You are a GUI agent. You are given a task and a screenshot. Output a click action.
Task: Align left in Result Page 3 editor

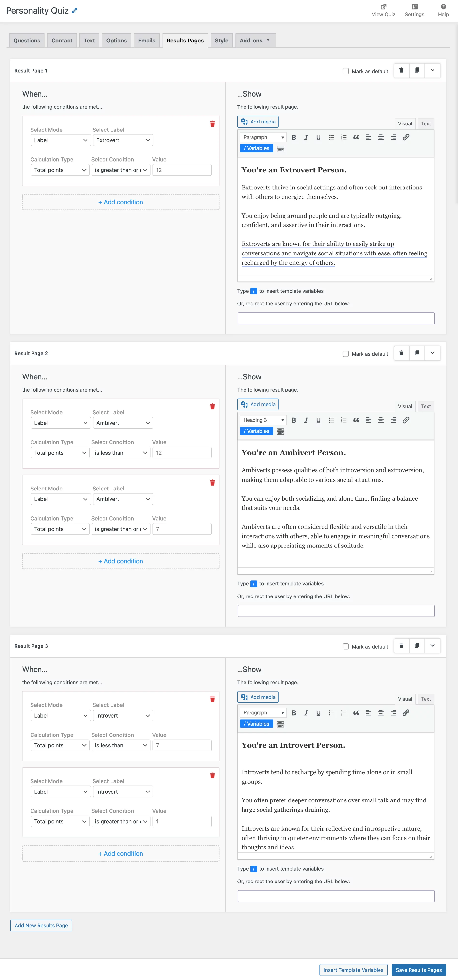[x=368, y=713]
